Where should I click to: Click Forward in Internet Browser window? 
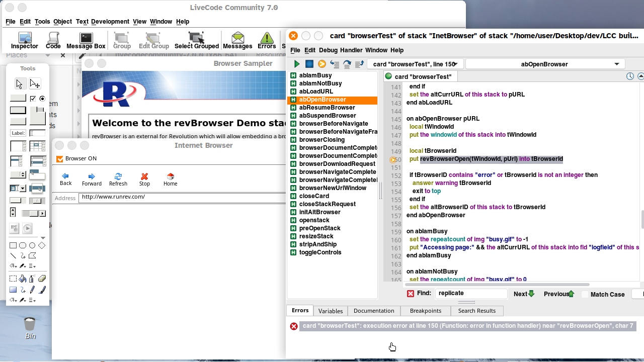(x=92, y=179)
